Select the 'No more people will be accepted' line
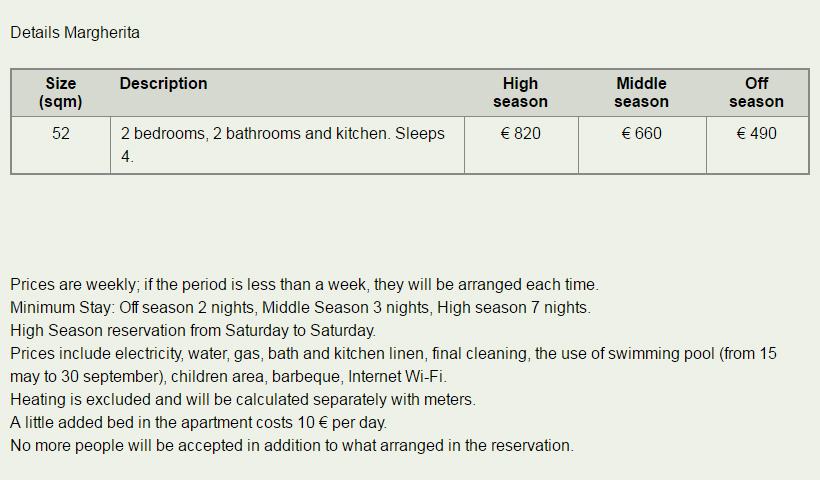 (x=292, y=445)
